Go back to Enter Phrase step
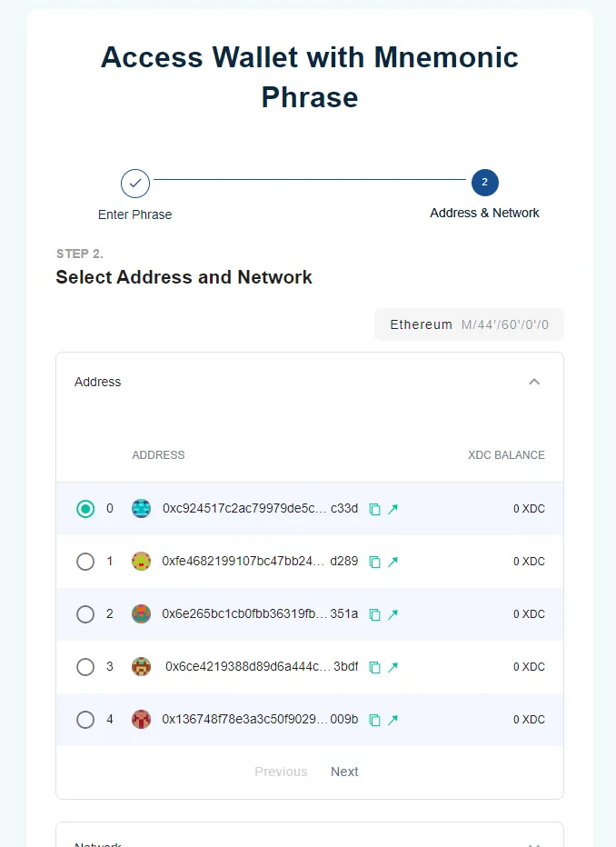 coord(135,184)
